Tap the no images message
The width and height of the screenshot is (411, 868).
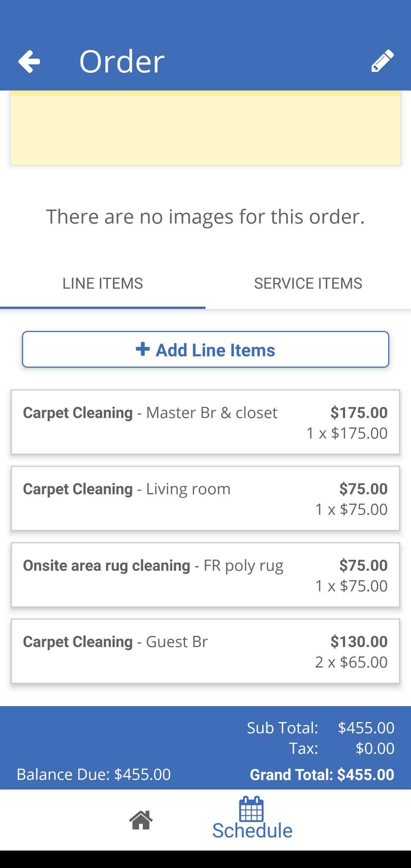click(205, 217)
